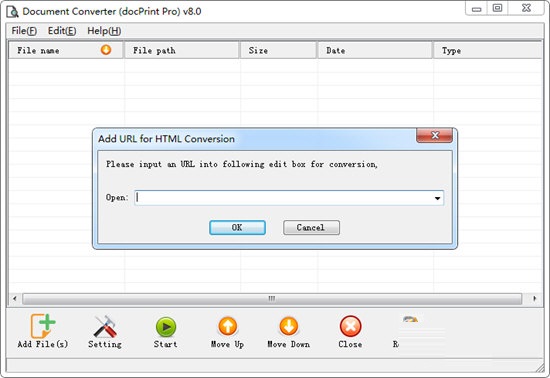Click the orange sort arrow in File name header
Image resolution: width=550 pixels, height=378 pixels.
pyautogui.click(x=106, y=50)
